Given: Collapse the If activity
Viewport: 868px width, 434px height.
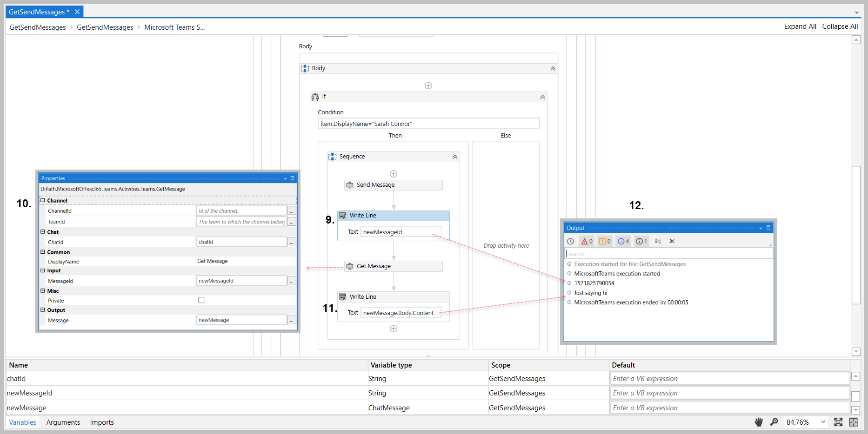Looking at the screenshot, I should coord(542,97).
